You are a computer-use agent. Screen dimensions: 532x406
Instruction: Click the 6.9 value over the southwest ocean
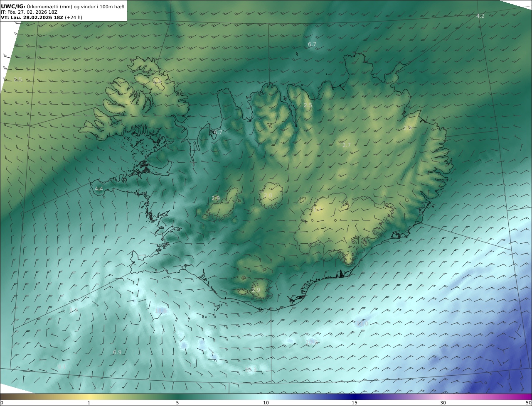pyautogui.click(x=117, y=352)
